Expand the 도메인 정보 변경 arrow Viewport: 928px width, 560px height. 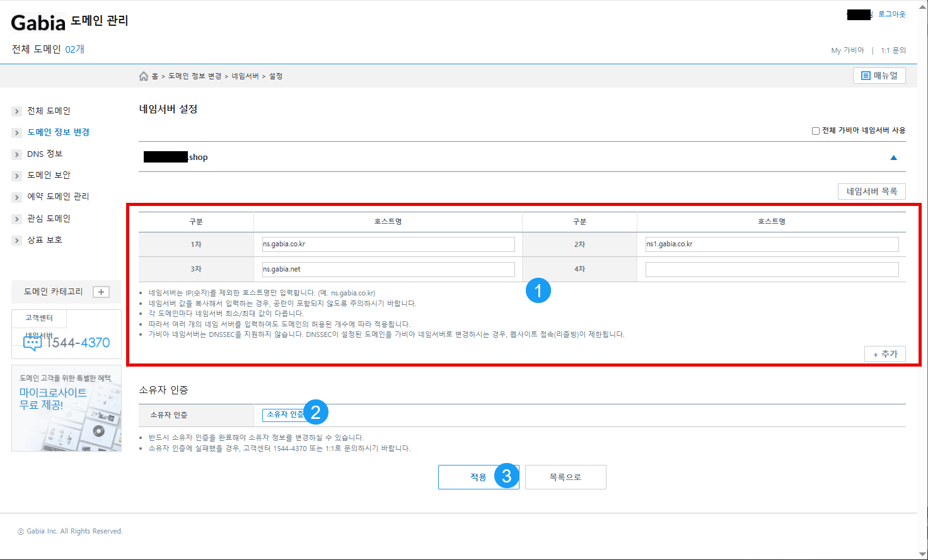pyautogui.click(x=17, y=133)
